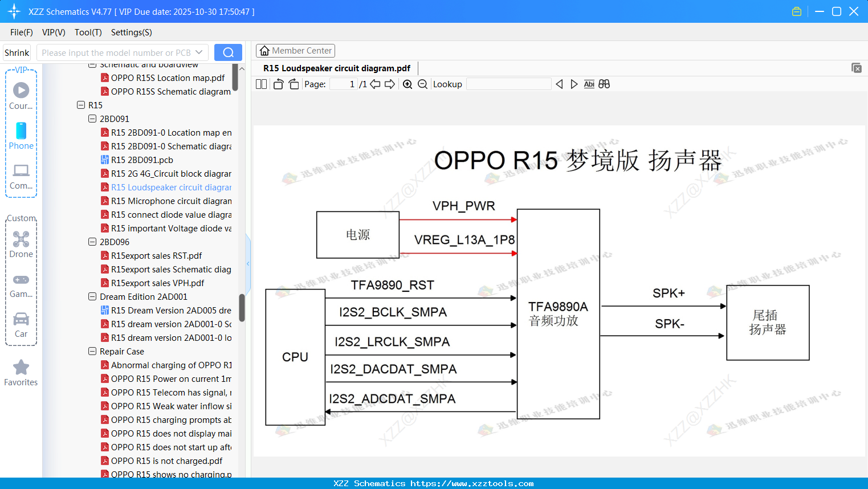Open the File(F) menu

pos(22,32)
